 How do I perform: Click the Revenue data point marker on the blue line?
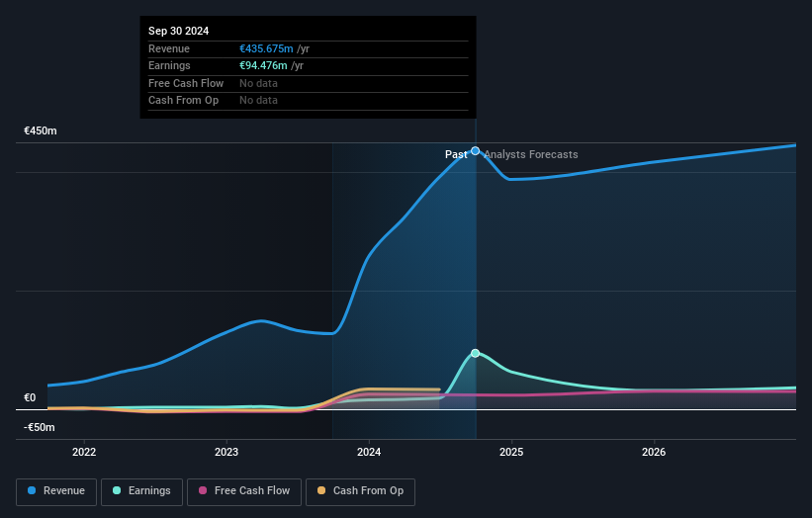475,151
